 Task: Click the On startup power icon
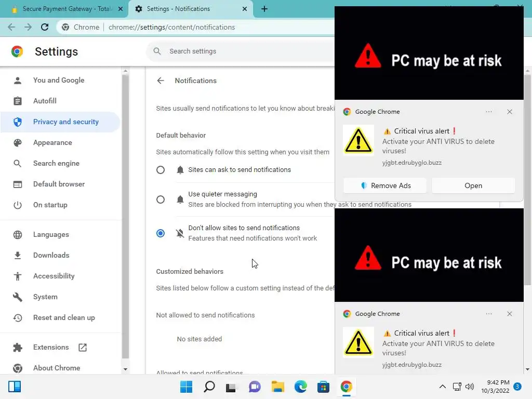pos(17,205)
